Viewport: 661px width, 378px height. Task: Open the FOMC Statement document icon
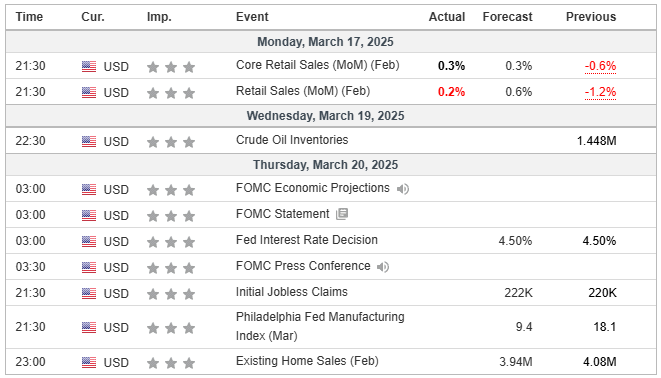[342, 214]
